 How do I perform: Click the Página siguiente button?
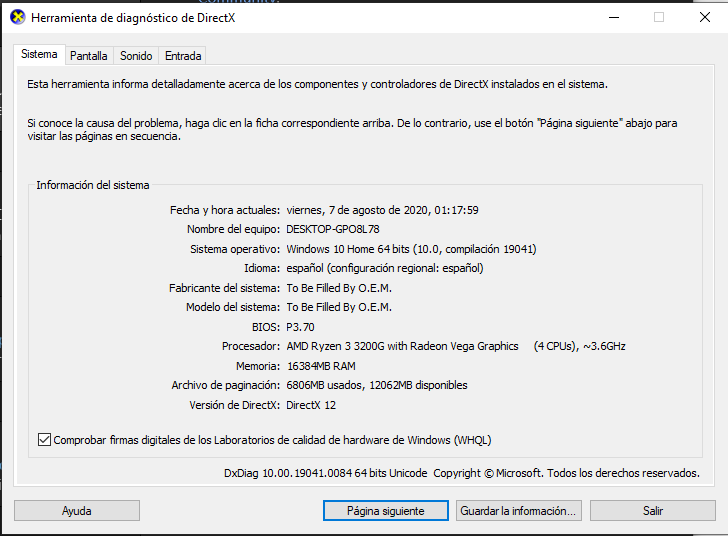tap(385, 511)
